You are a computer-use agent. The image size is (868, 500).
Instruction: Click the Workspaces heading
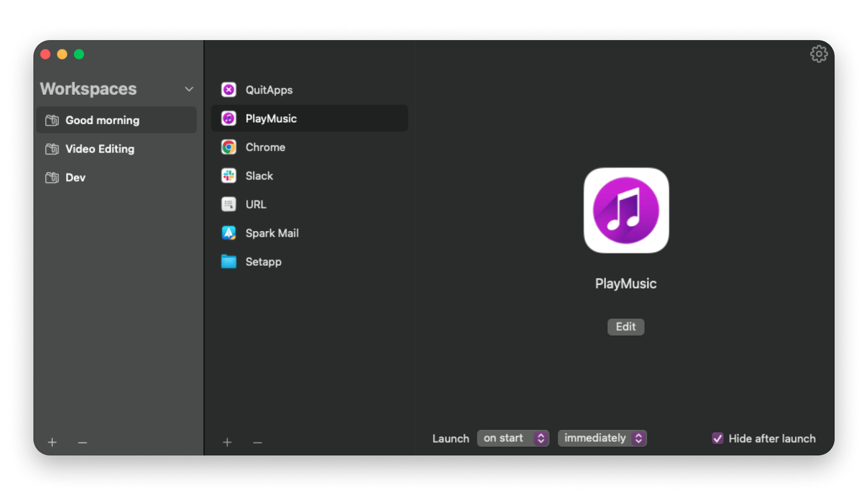(x=88, y=89)
